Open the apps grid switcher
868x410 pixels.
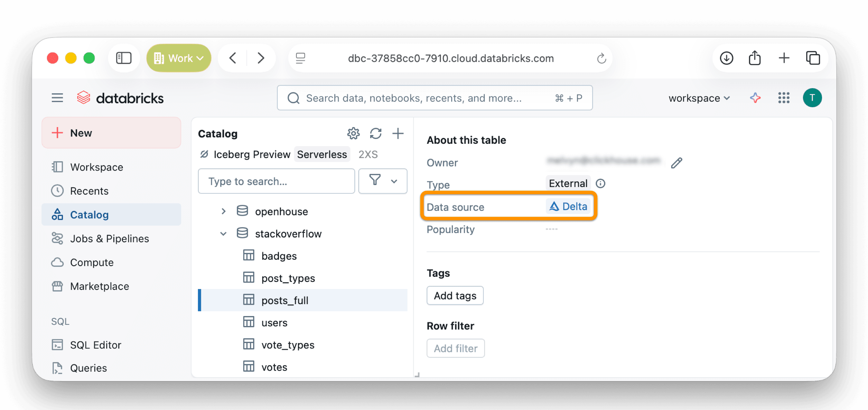pos(783,98)
